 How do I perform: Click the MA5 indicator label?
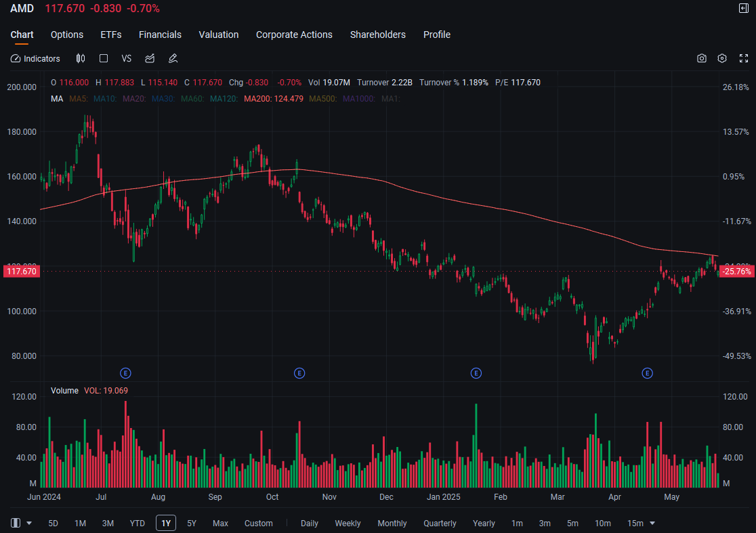[79, 98]
